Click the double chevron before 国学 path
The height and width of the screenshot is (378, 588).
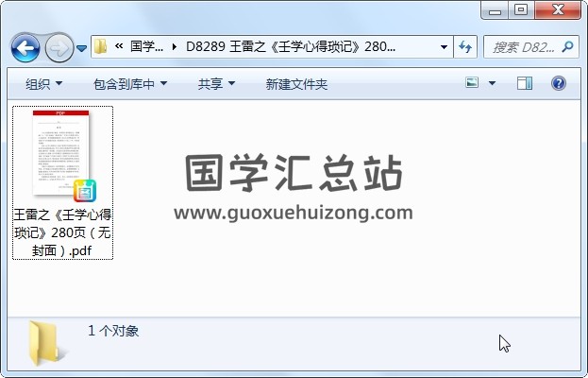119,46
